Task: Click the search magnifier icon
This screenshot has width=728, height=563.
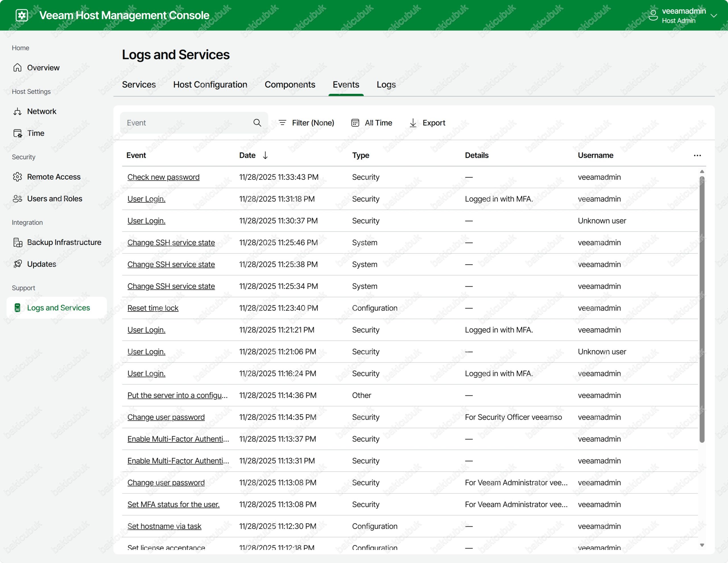Action: (x=257, y=123)
